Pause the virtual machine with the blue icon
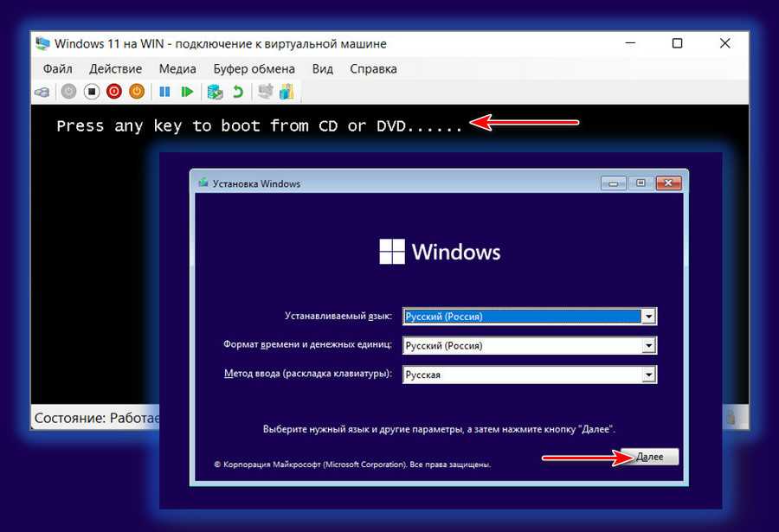Viewport: 779px width, 532px height. click(164, 92)
